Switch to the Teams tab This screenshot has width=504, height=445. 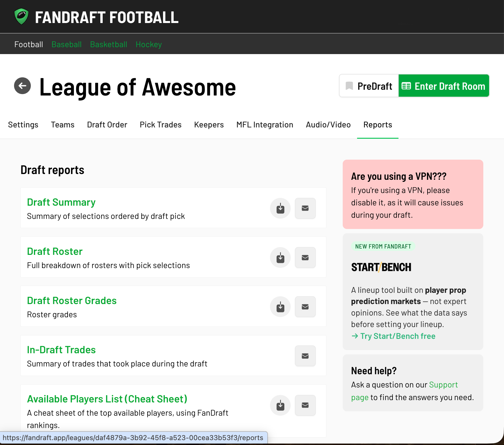[63, 125]
